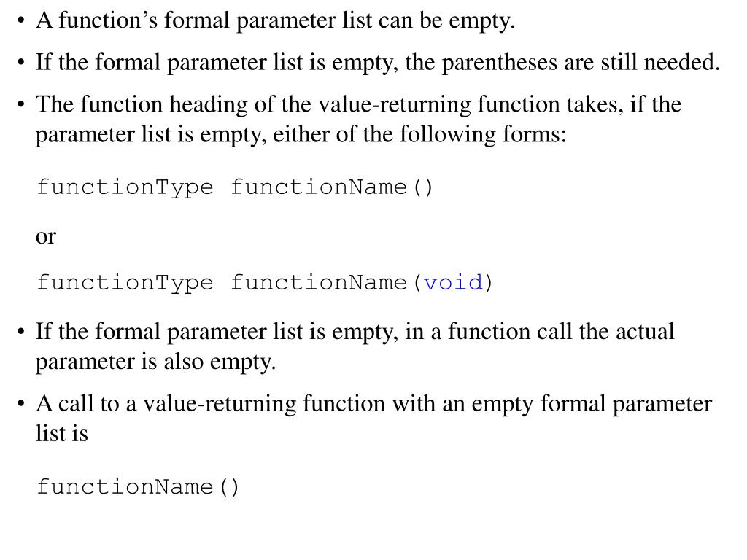The height and width of the screenshot is (560, 747).
Task: Click the phrase 'either of the following forms:'
Action: 419,135
